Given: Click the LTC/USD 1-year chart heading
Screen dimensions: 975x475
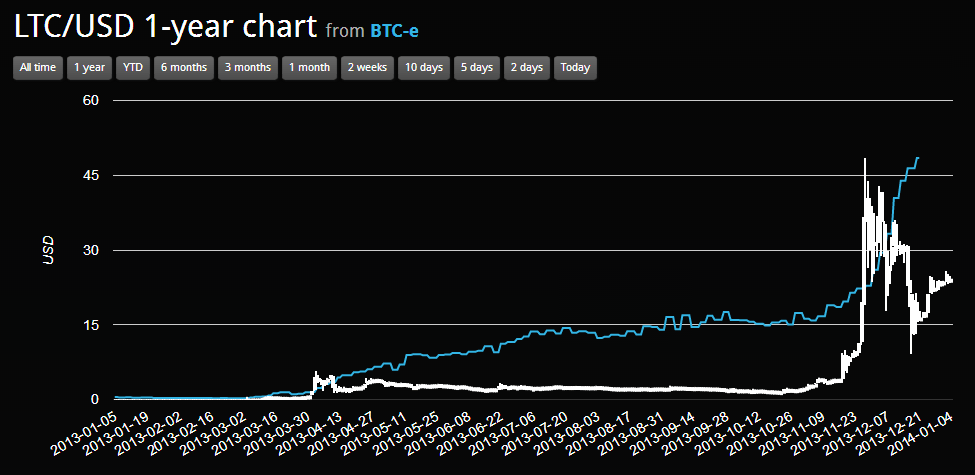Looking at the screenshot, I should pos(165,27).
